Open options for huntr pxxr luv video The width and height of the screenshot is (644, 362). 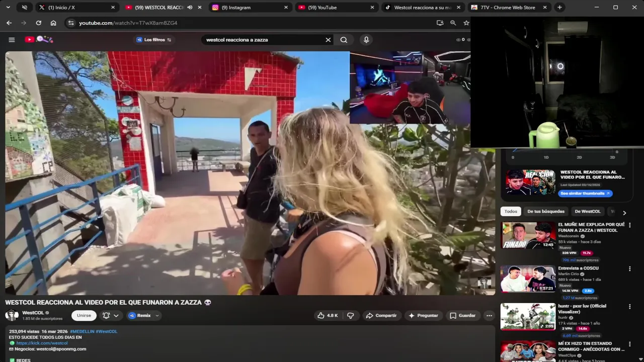[x=629, y=306]
